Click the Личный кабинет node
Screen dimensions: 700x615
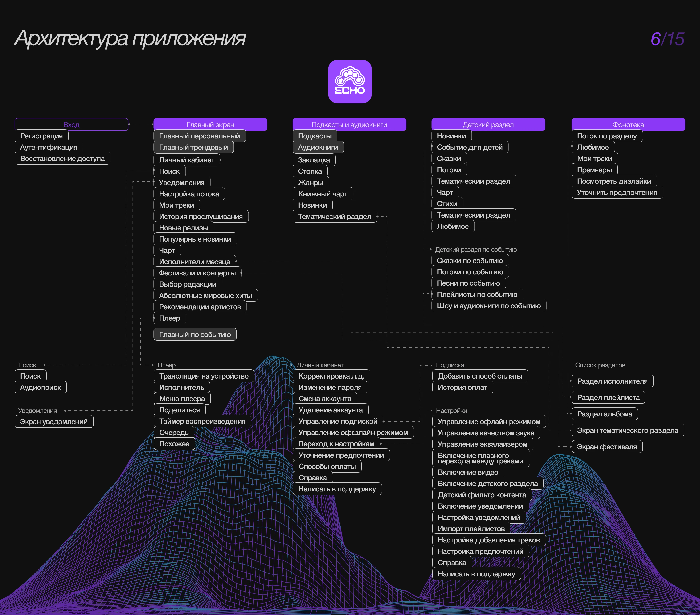[x=187, y=160]
